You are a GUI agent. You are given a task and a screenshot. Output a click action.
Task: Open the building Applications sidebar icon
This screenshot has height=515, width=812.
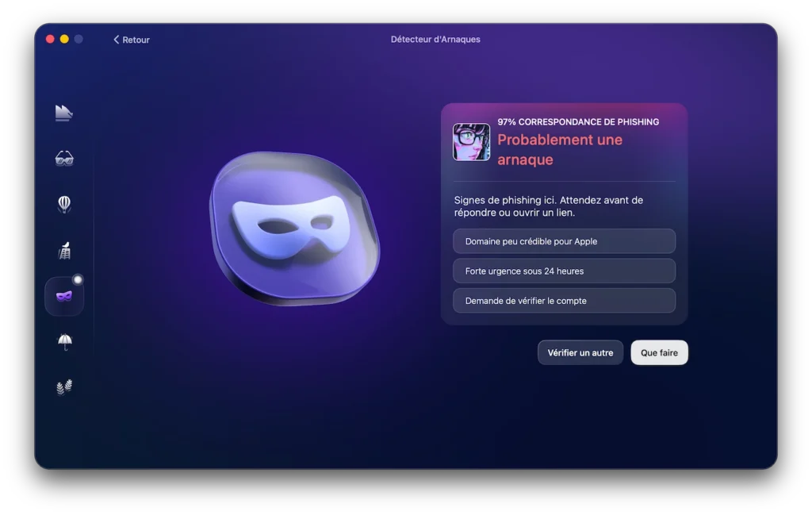[64, 250]
